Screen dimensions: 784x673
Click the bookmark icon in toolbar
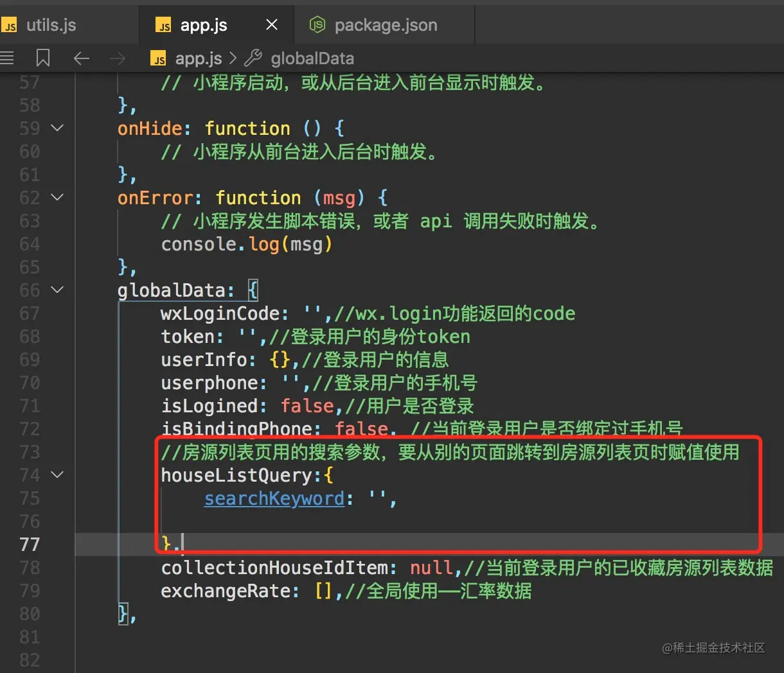click(x=43, y=58)
